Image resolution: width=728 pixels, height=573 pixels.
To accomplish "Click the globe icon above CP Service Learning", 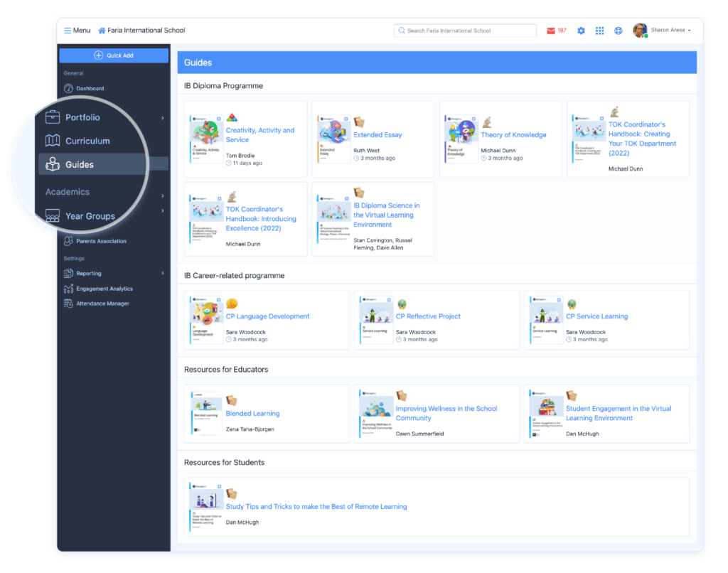I will 572,304.
